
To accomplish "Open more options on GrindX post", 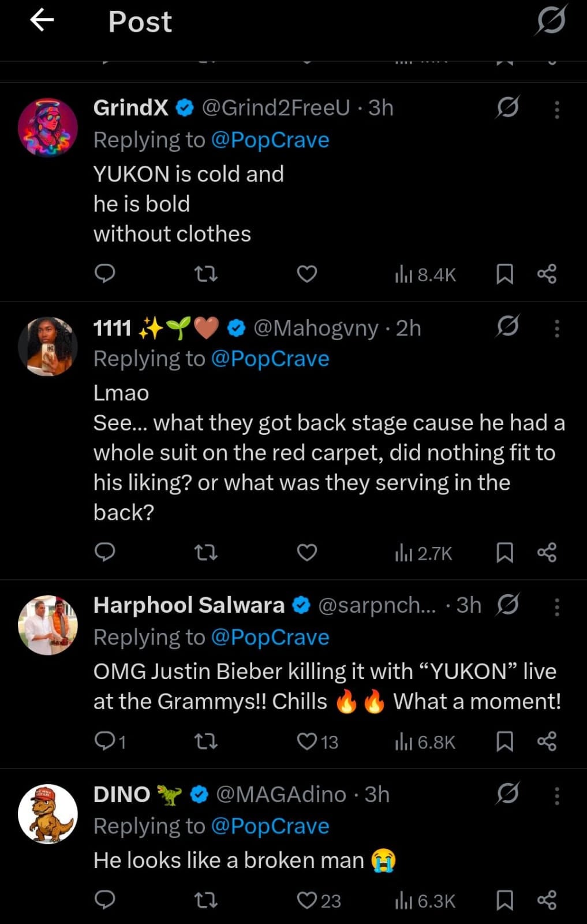I will tap(556, 110).
